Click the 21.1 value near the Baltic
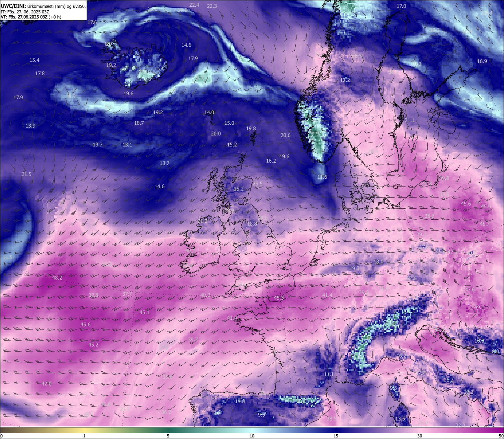 tap(409, 120)
